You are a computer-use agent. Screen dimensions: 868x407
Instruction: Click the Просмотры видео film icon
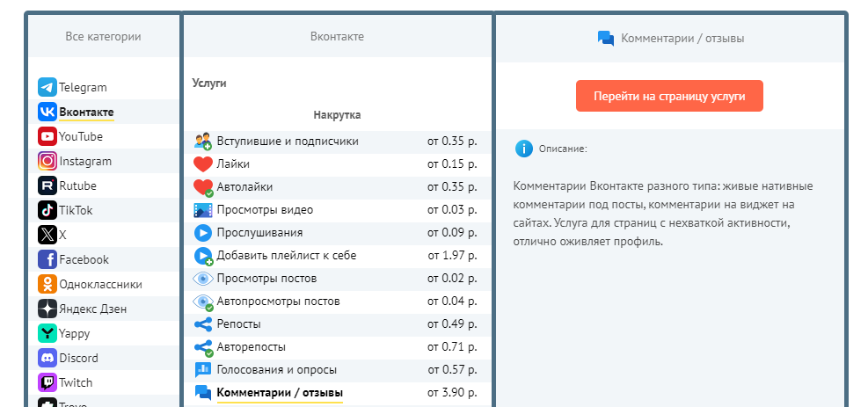tap(203, 210)
